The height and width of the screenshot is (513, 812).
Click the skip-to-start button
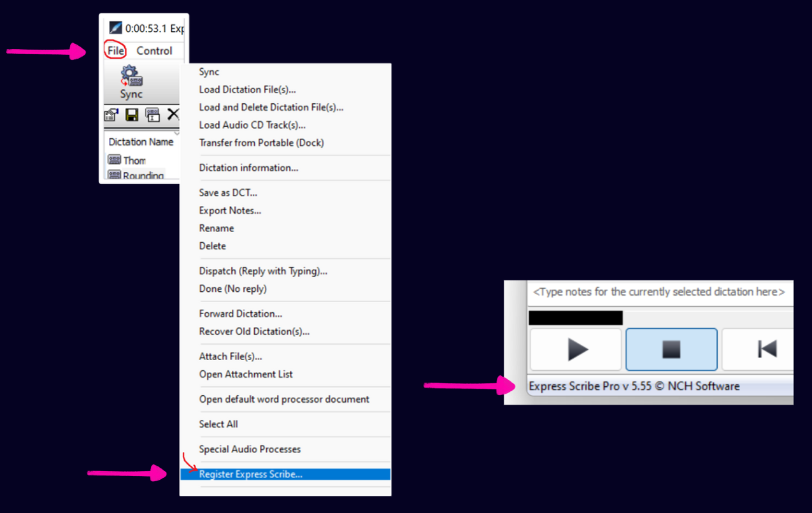766,349
